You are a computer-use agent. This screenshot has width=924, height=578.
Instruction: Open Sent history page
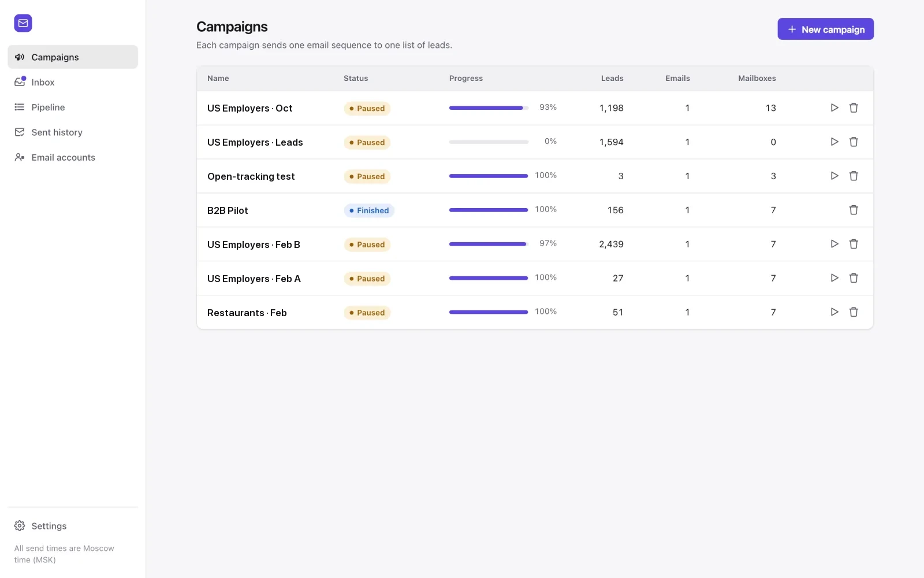pyautogui.click(x=73, y=132)
